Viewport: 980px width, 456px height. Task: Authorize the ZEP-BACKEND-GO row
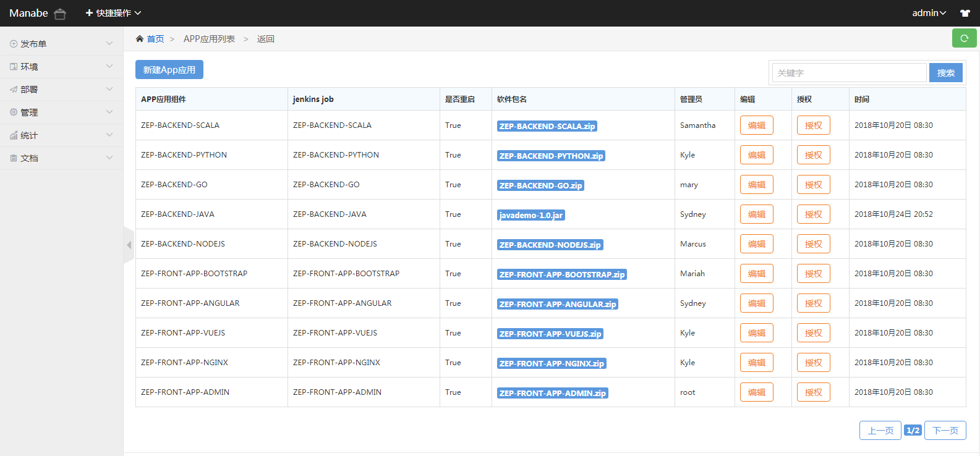pyautogui.click(x=814, y=185)
